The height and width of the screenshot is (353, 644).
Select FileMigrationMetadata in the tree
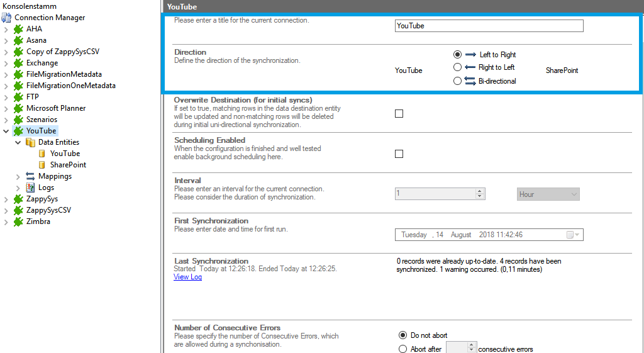[64, 74]
